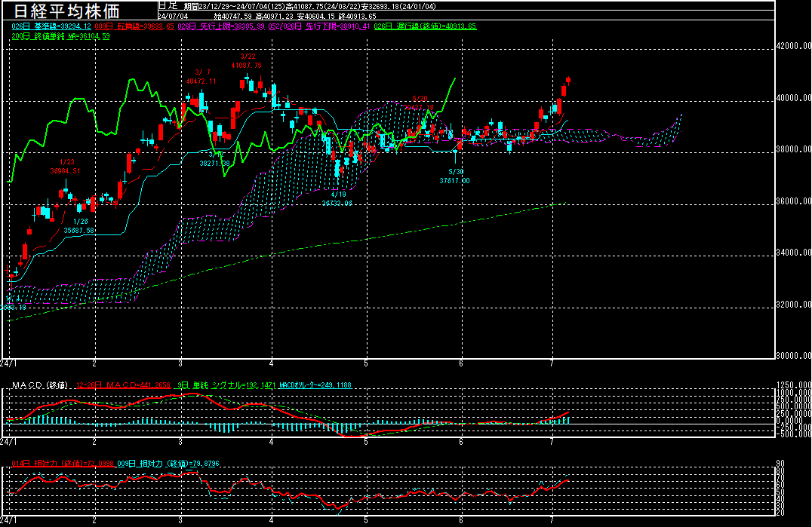Click month 7 label under price chart
The width and height of the screenshot is (812, 527).
pos(552,363)
